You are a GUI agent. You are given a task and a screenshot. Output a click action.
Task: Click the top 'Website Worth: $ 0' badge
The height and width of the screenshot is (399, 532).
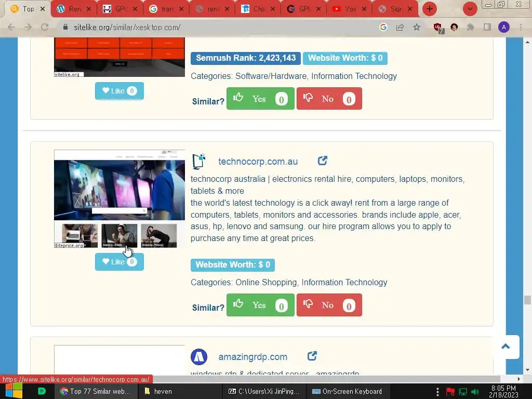click(345, 58)
